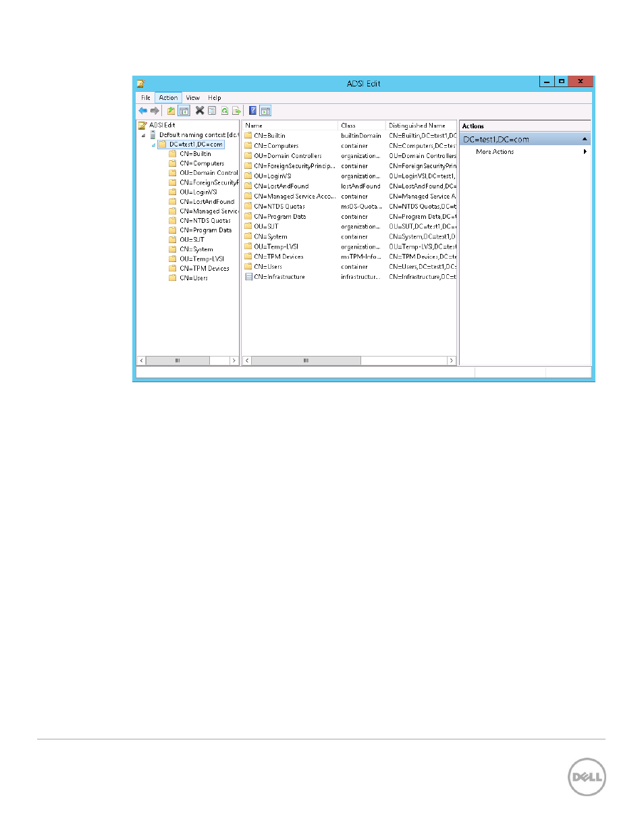The height and width of the screenshot is (834, 644).
Task: Click list pane horizontal scrollbar thumb
Action: coord(306,361)
